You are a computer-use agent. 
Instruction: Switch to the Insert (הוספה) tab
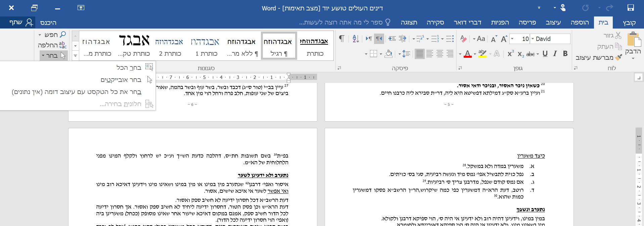pos(580,22)
